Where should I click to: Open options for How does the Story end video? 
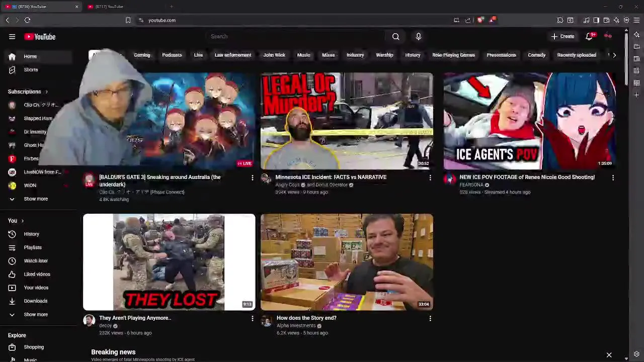(x=430, y=318)
